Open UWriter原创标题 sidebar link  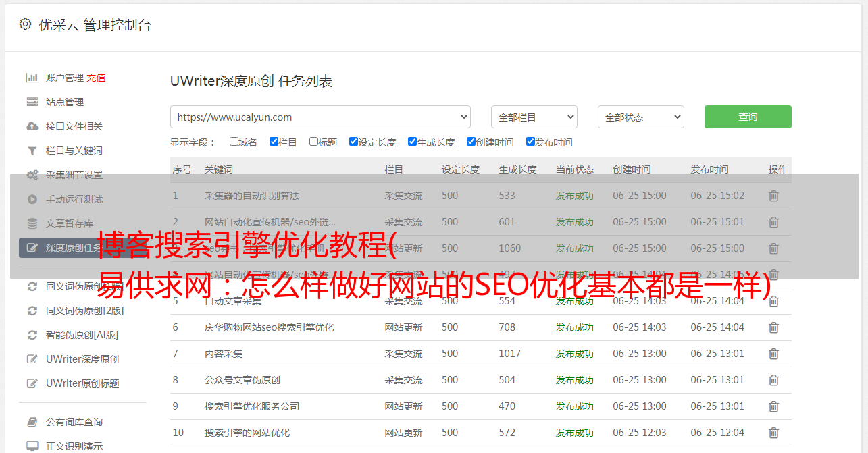click(x=82, y=383)
